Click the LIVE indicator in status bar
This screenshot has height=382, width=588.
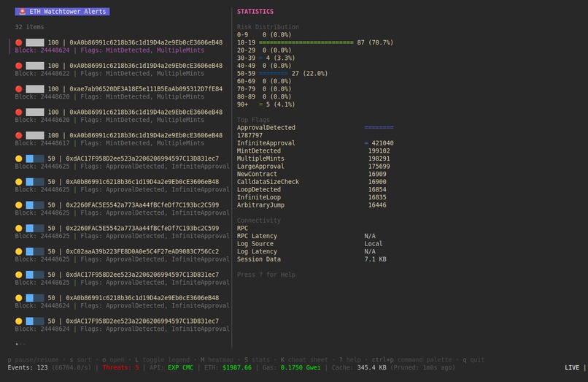572,367
